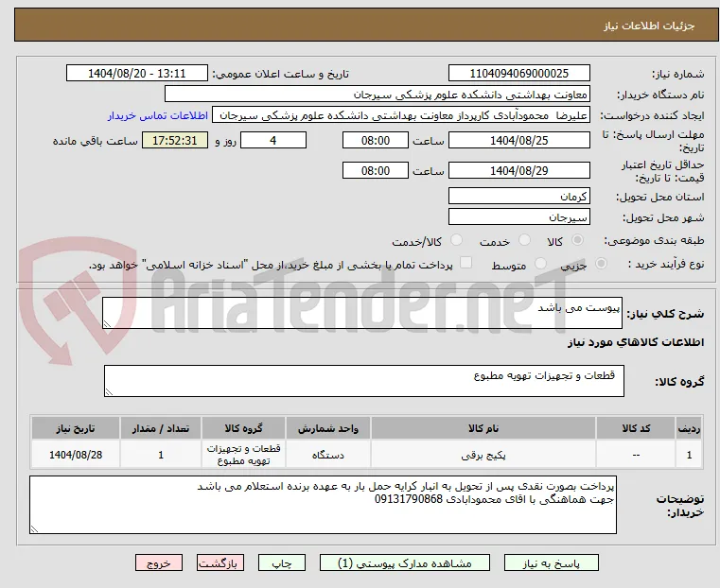The image size is (720, 588).
Task: Click the remaining time field 17:52:31
Action: tap(174, 140)
